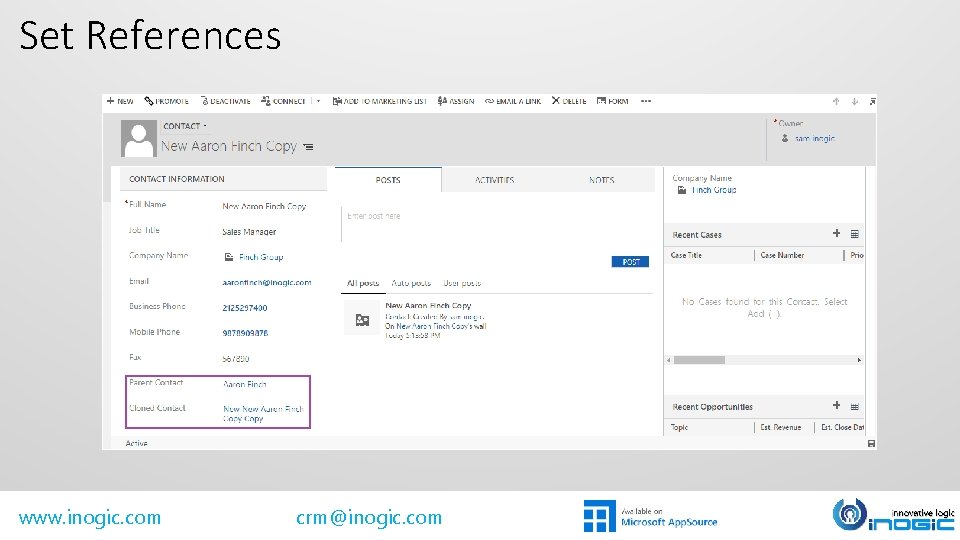Switch to the Posts tab

388,180
